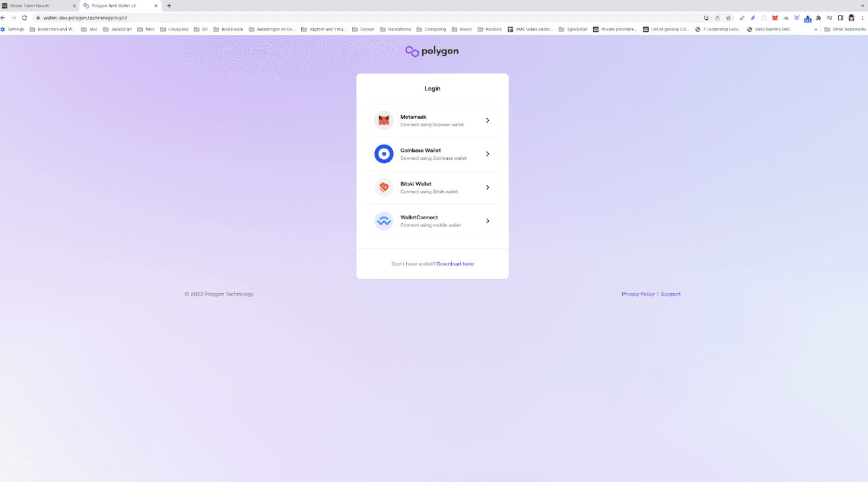Close the Polygon Web Wallet v2 tab
Viewport: 868px width, 482px height.
coord(156,5)
